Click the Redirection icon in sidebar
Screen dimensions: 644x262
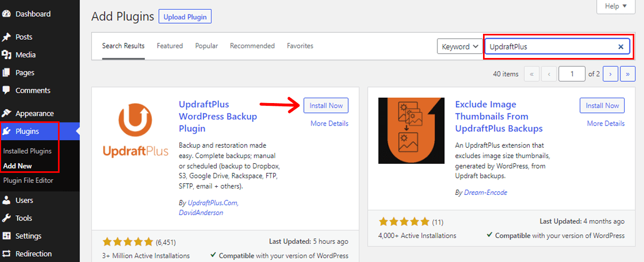6,253
